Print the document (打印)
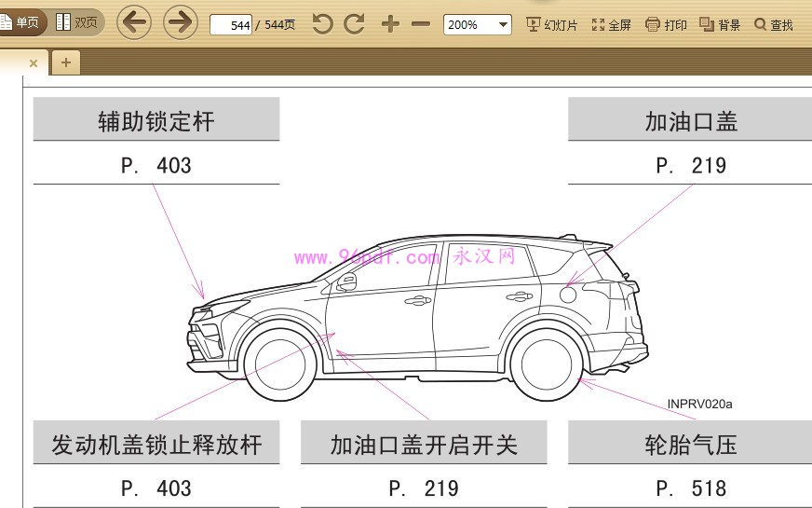Viewport: 812px width, 508px height. point(667,24)
